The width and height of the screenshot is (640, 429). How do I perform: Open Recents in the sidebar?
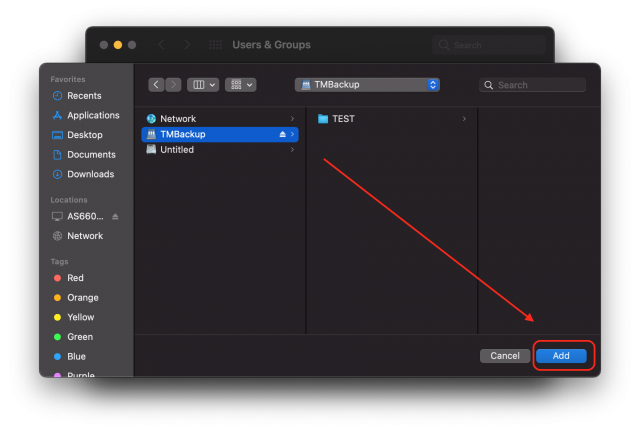[x=83, y=96]
